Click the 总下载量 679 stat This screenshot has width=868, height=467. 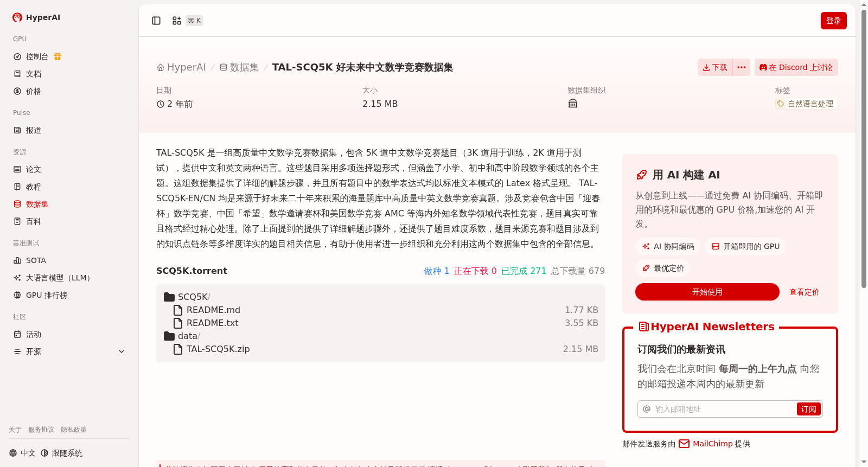pos(578,271)
